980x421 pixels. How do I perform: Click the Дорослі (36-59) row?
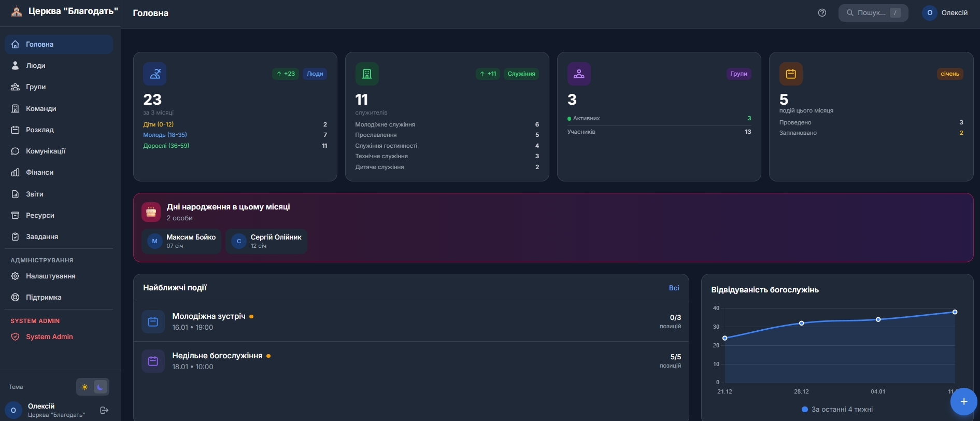235,146
